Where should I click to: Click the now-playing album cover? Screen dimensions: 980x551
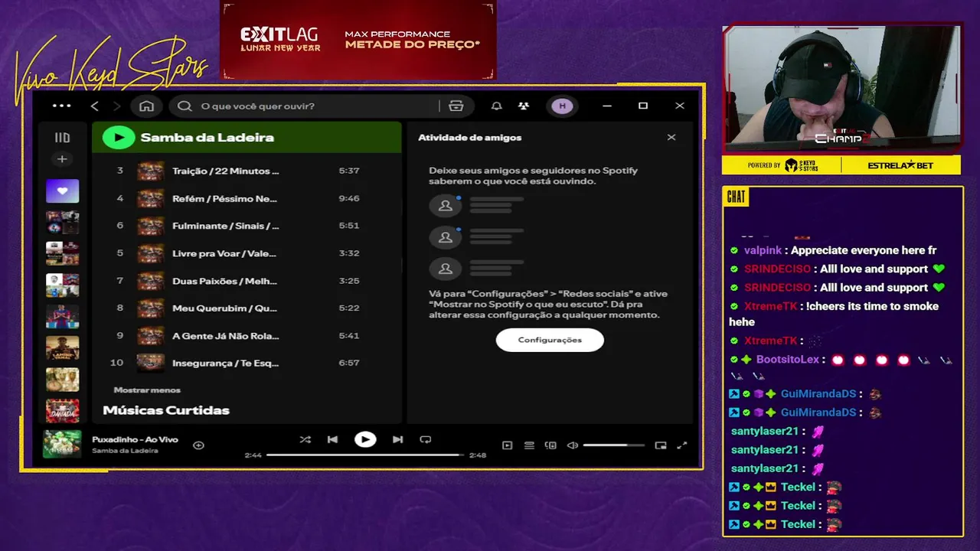click(x=62, y=444)
